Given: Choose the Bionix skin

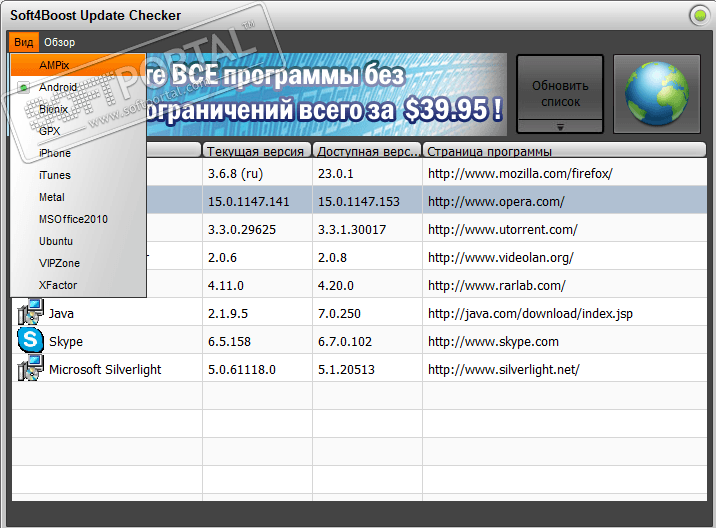Looking at the screenshot, I should [x=78, y=109].
